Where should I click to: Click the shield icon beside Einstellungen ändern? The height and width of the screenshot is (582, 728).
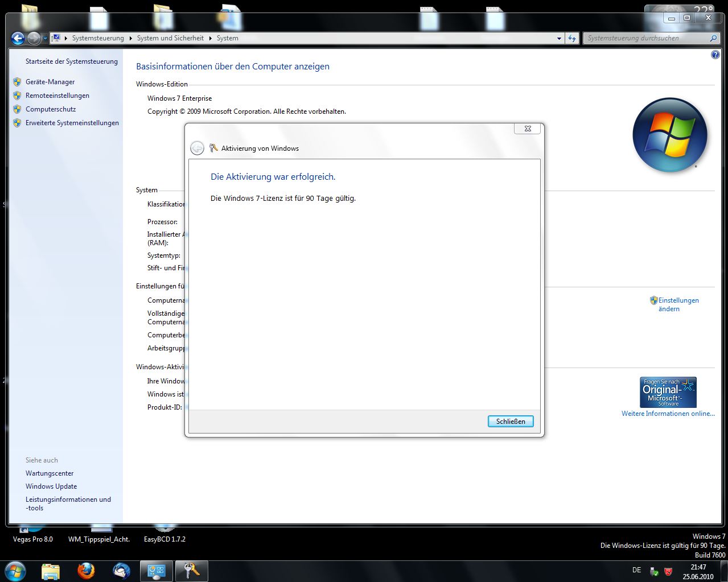tap(654, 300)
